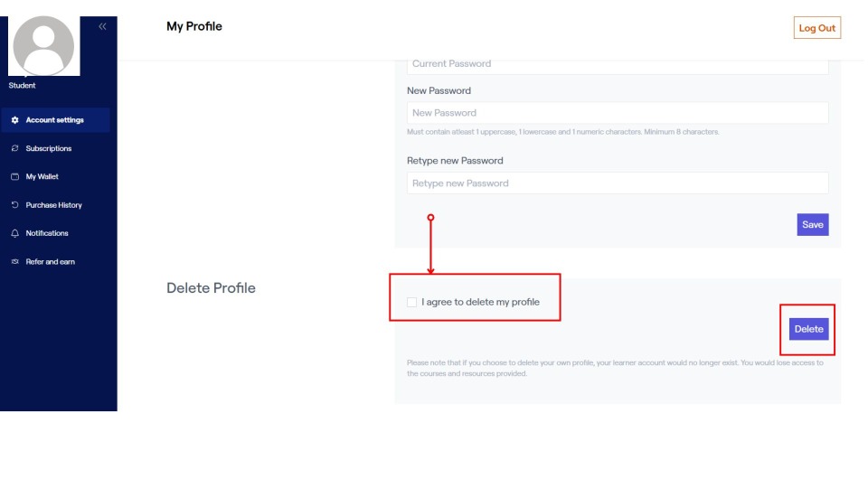Screen dimensions: 868x488
Task: Click the My Wallet icon
Action: click(14, 177)
